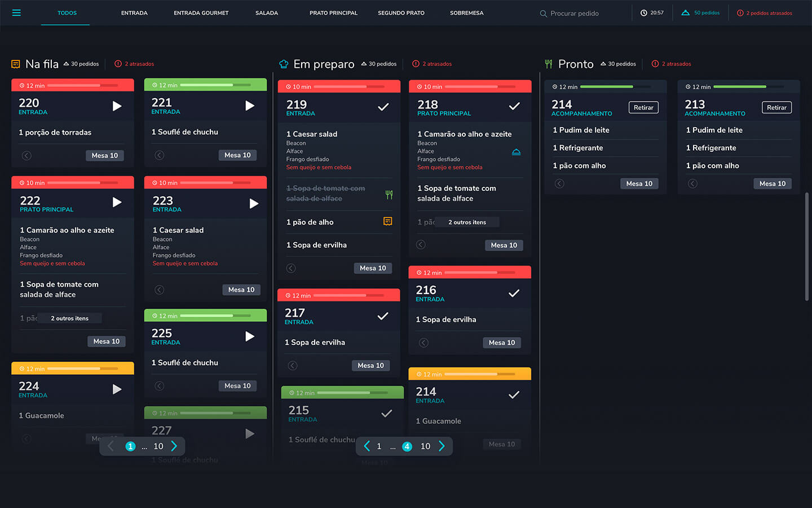Expand 2 outros itens on order 218
The width and height of the screenshot is (812, 508).
click(x=467, y=222)
